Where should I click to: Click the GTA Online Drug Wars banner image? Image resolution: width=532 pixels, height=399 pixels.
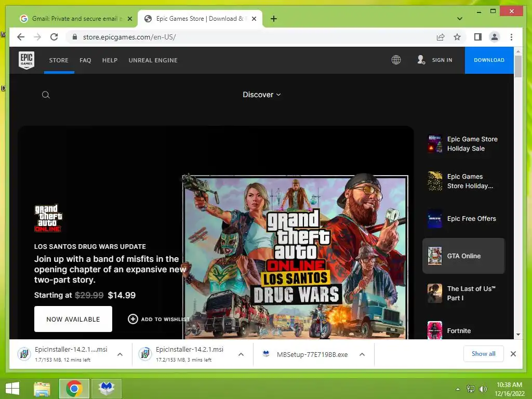click(x=295, y=257)
